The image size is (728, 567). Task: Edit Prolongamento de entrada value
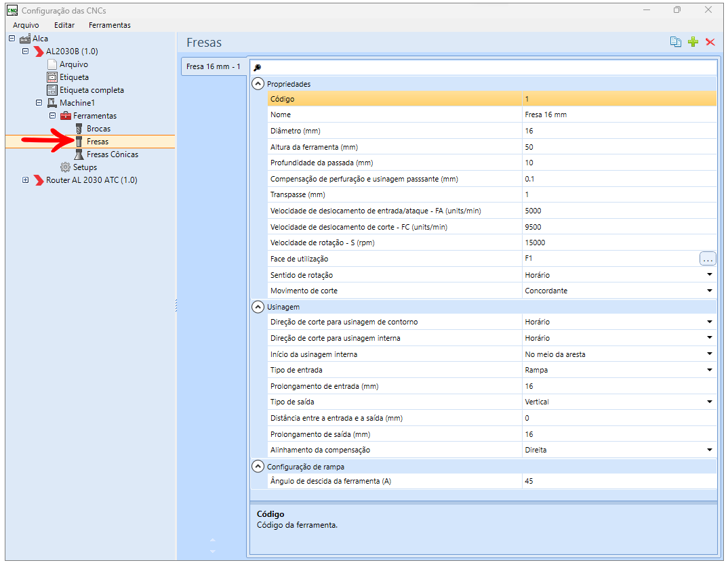tap(619, 386)
